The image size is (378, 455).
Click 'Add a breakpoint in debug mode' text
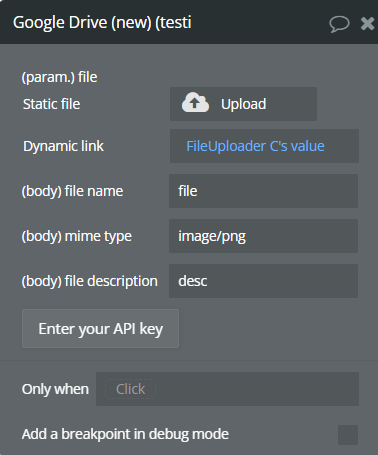(125, 434)
